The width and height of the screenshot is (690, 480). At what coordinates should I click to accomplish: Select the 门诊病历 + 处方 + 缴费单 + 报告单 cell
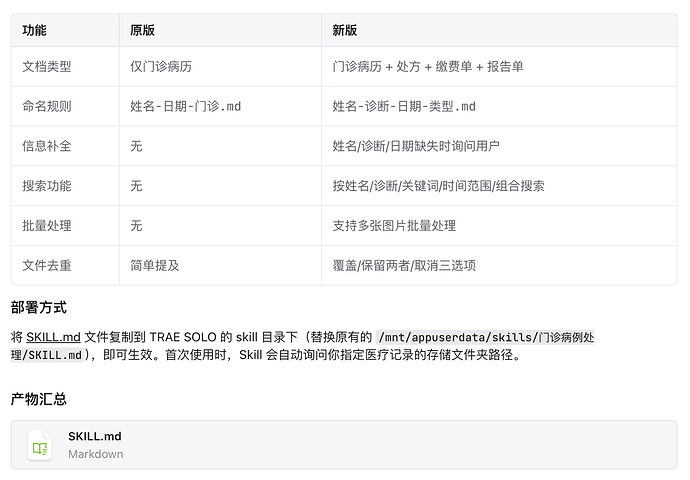click(x=428, y=66)
